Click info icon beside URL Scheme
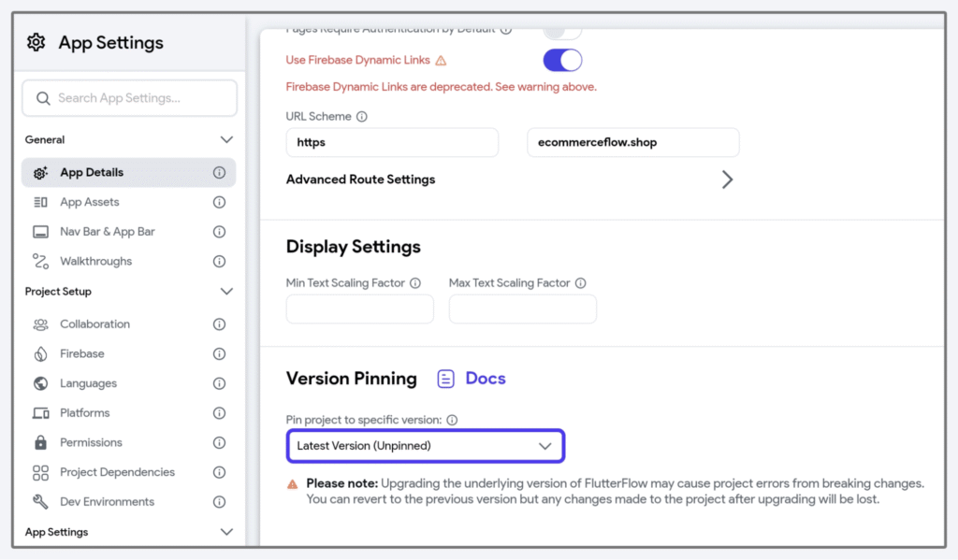958x560 pixels. coord(362,117)
